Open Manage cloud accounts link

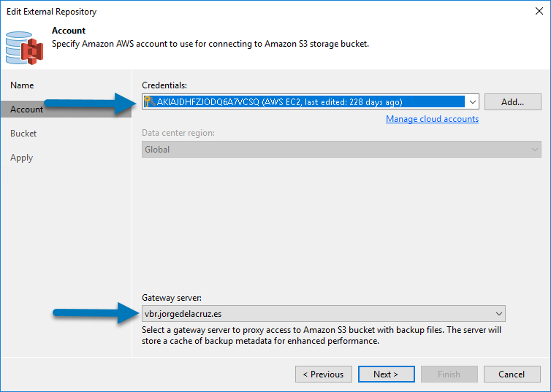click(x=432, y=119)
